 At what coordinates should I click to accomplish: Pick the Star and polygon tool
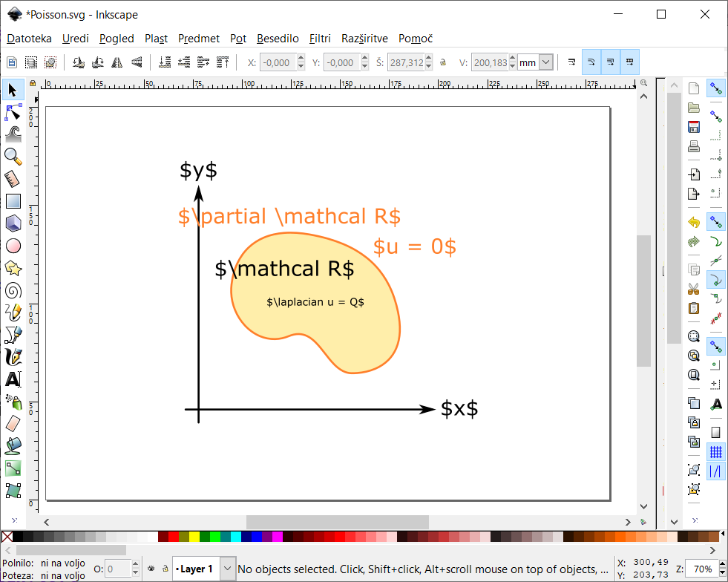coord(13,268)
